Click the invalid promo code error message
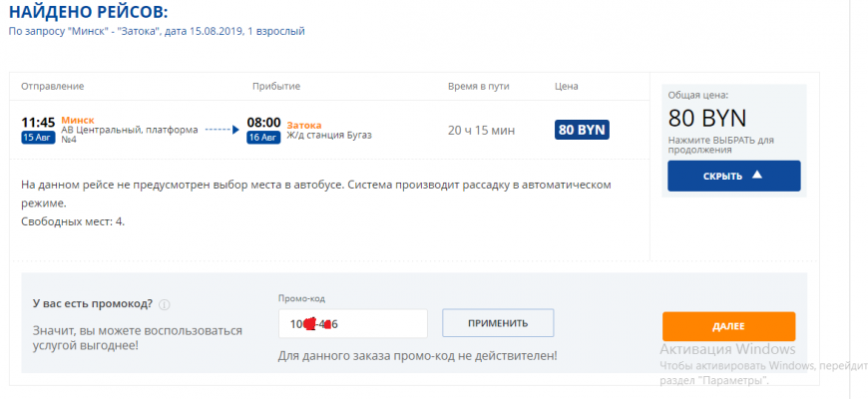Screen dimensions: 868x399 tap(417, 355)
